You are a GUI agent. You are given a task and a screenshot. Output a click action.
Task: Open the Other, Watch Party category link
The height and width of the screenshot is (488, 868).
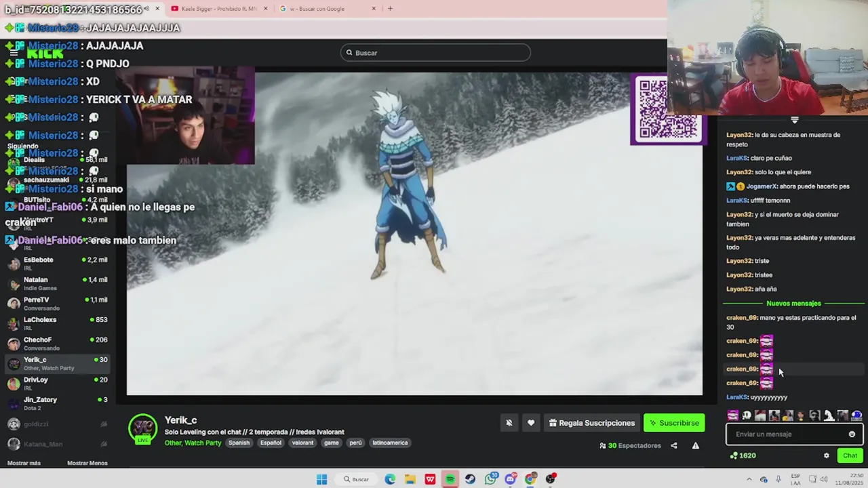(x=193, y=443)
